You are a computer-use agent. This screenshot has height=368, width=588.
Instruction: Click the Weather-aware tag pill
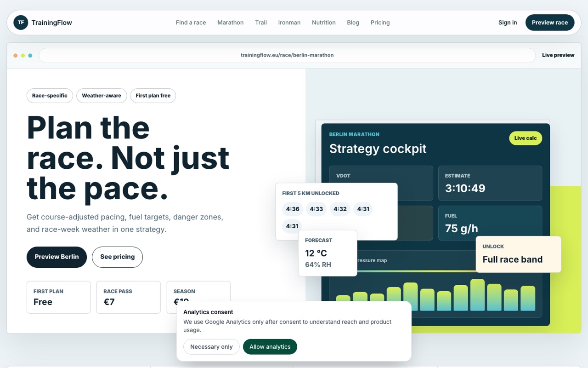click(x=102, y=96)
